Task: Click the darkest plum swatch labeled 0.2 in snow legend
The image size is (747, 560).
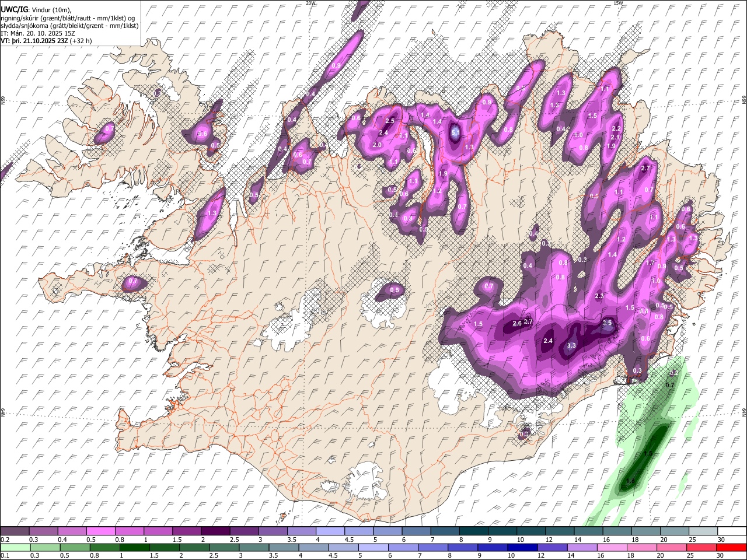Action: coord(15,531)
